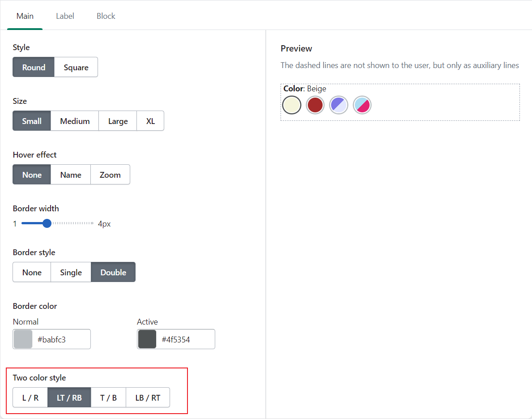Select the Main tab
Screen dimensions: 532x419
[25, 16]
